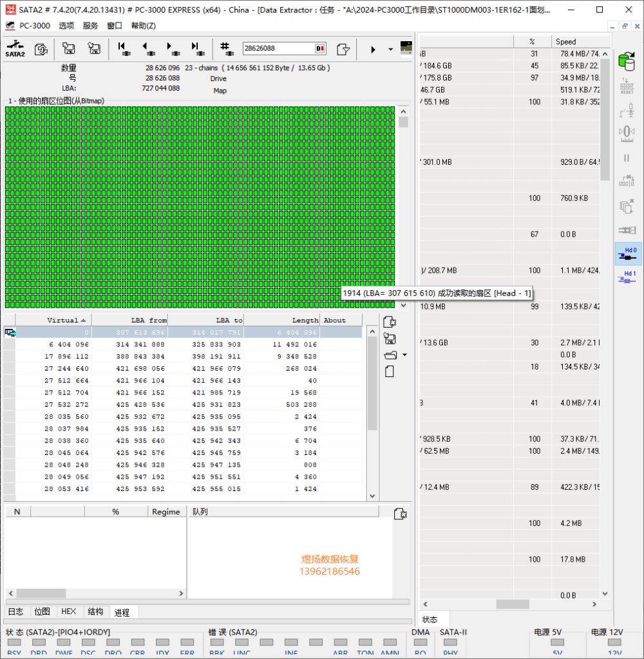
Task: Click the up arrow of the chain table scrollbar
Action: (x=372, y=331)
